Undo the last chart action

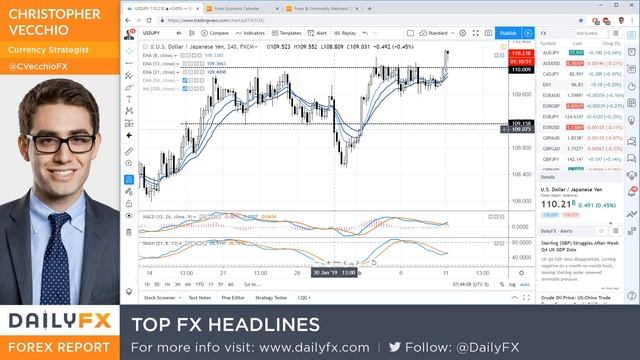(365, 33)
